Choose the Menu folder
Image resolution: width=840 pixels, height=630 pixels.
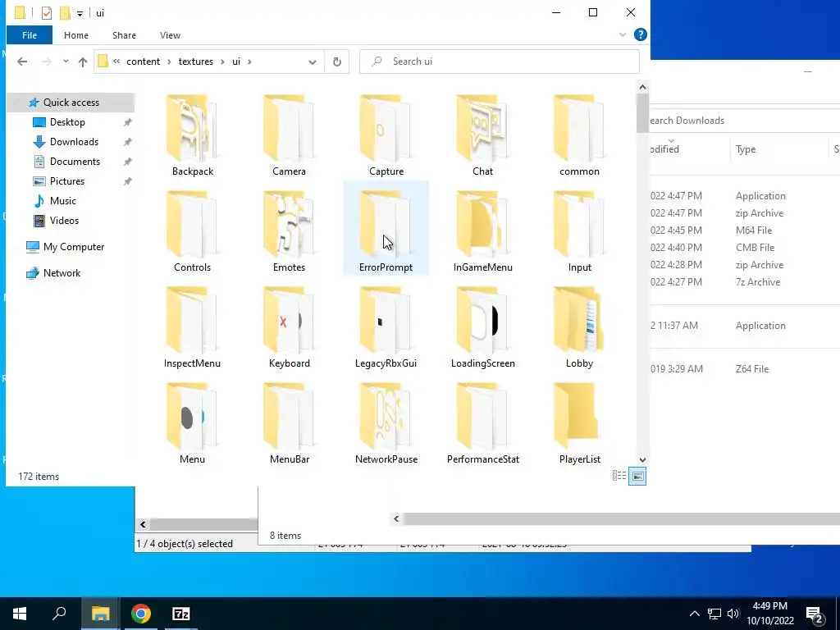pyautogui.click(x=192, y=424)
